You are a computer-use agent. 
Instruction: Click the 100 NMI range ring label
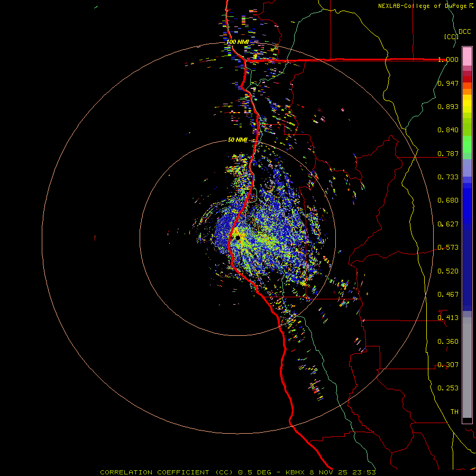pyautogui.click(x=237, y=42)
